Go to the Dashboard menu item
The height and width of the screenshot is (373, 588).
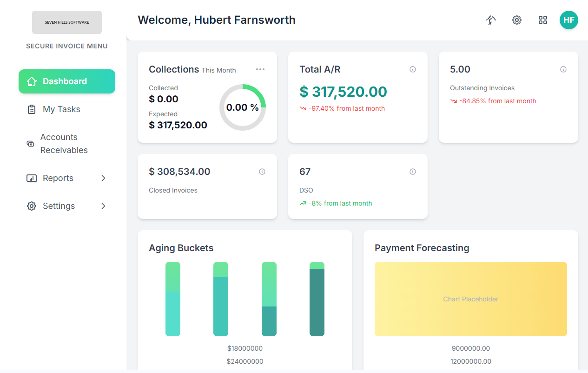pyautogui.click(x=67, y=81)
